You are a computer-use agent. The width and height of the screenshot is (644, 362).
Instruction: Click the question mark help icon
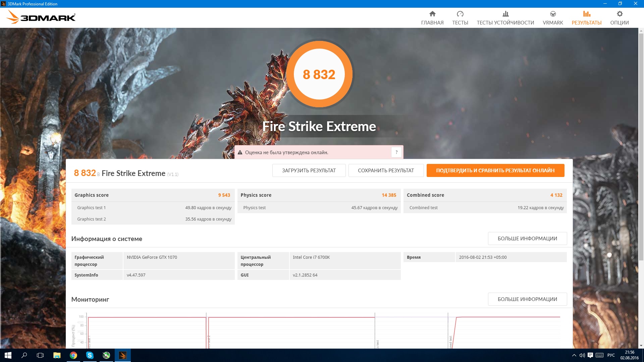click(x=396, y=152)
